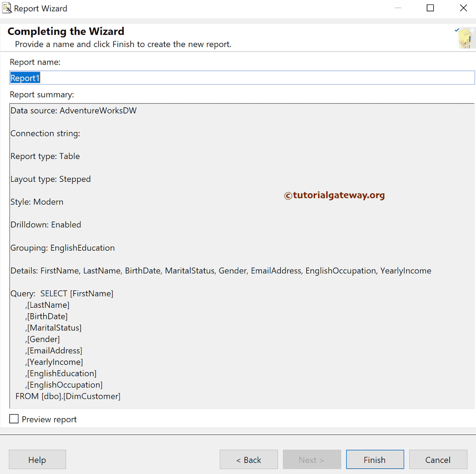Click the blue checkmark above the wizard graphic
This screenshot has width=476, height=474.
tap(456, 29)
